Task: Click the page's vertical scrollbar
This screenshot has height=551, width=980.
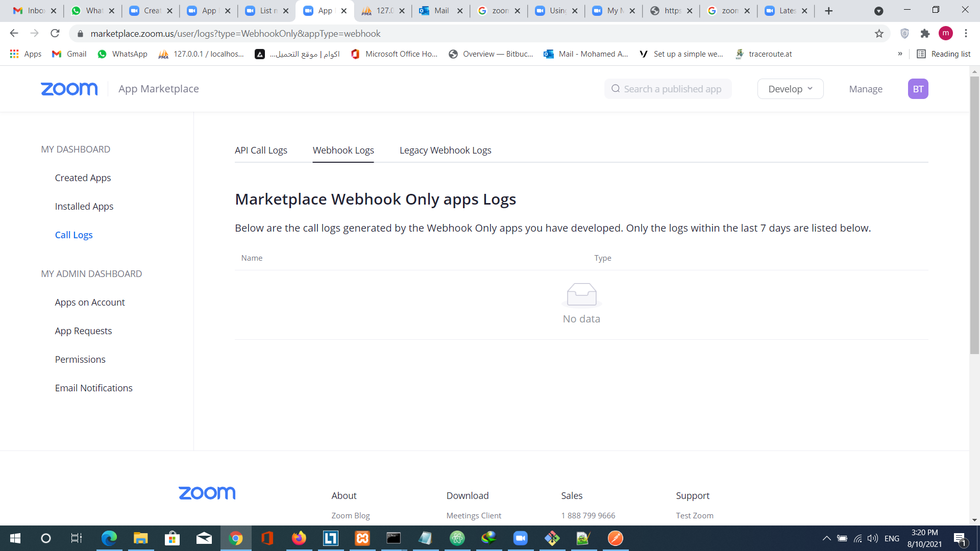Action: point(974,214)
